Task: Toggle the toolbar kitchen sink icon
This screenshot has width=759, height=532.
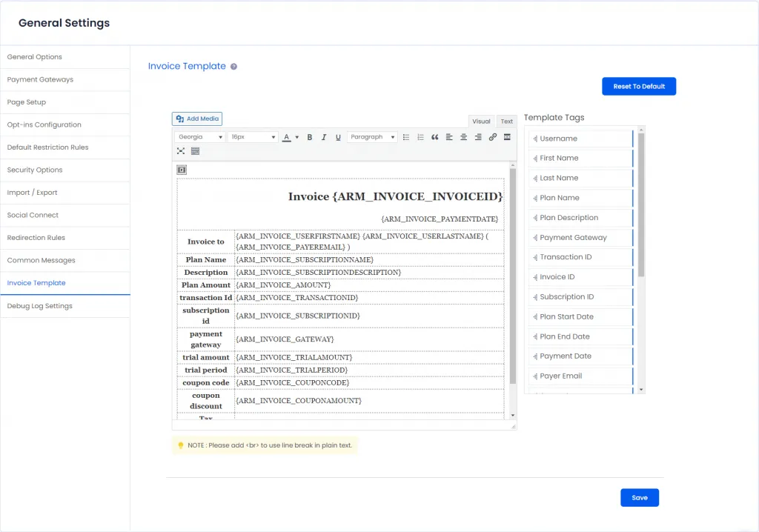Action: [x=195, y=151]
